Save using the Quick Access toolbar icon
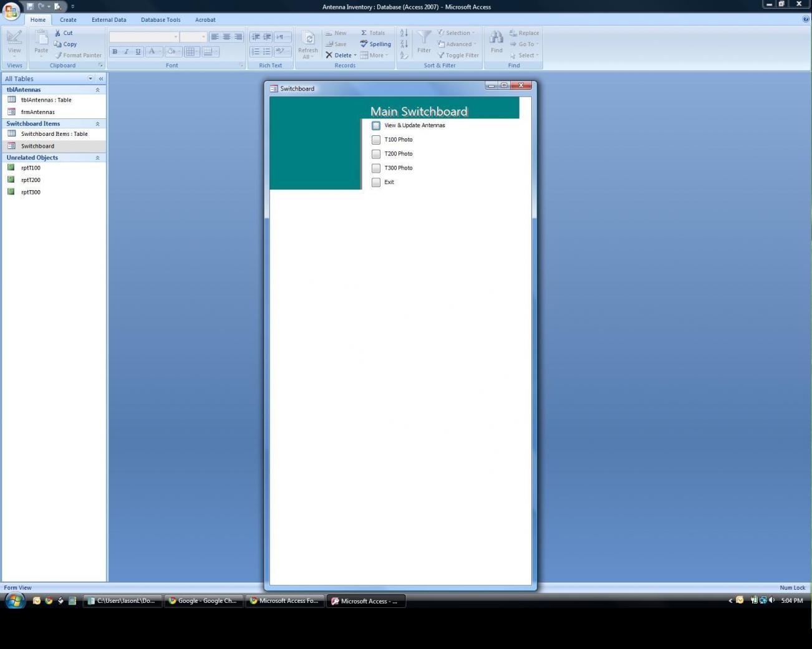The width and height of the screenshot is (812, 649). (x=30, y=6)
